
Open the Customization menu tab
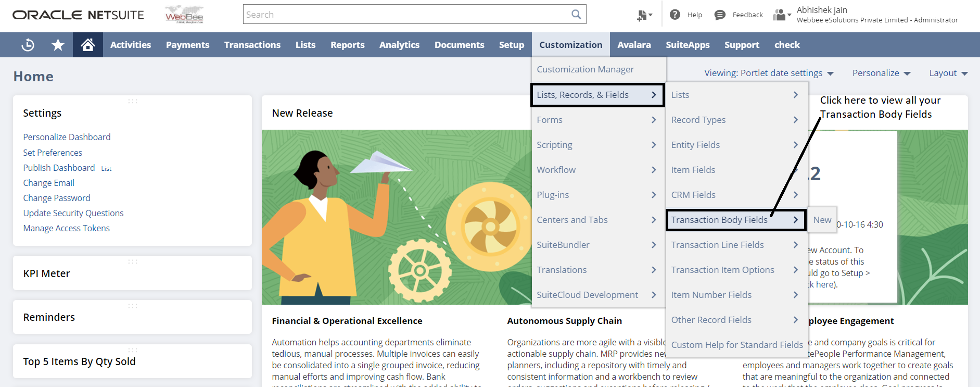(x=570, y=45)
